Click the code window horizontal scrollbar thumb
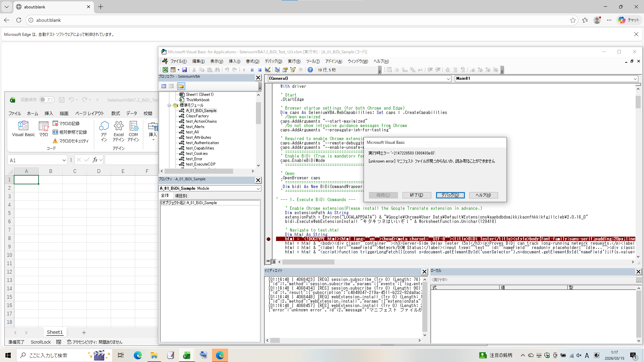 click(x=308, y=262)
